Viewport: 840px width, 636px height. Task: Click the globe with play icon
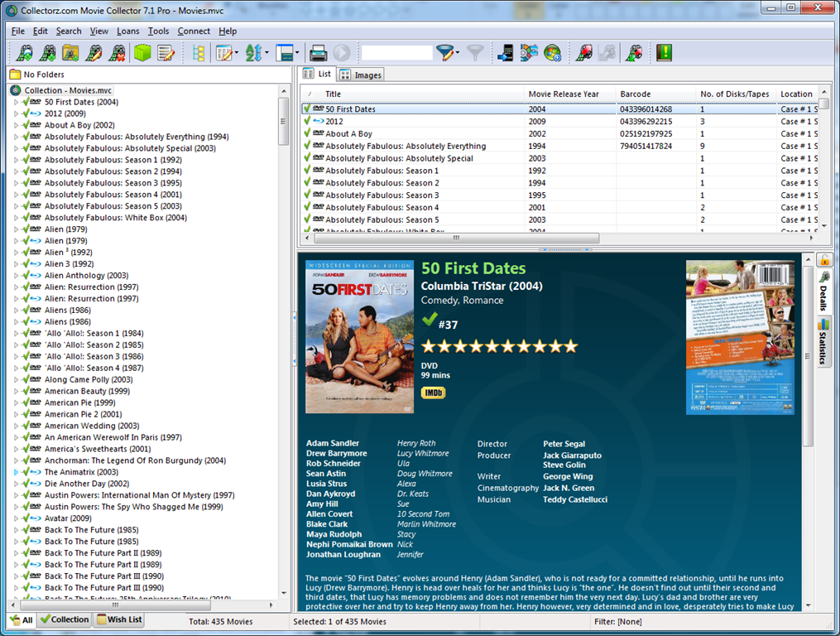pos(552,52)
